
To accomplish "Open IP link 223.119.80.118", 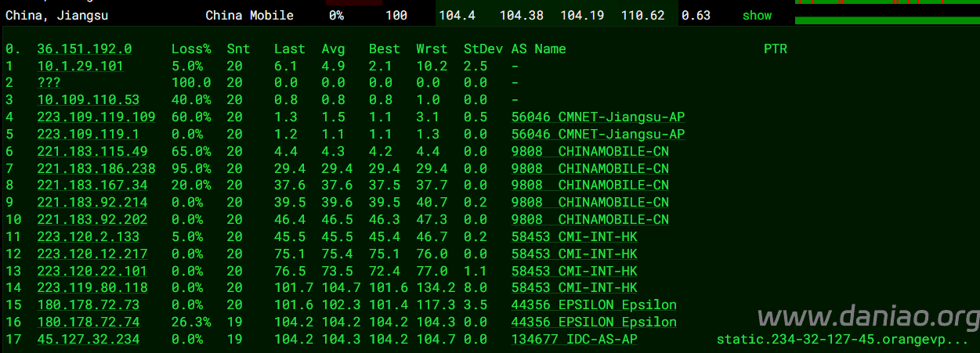I will (92, 288).
